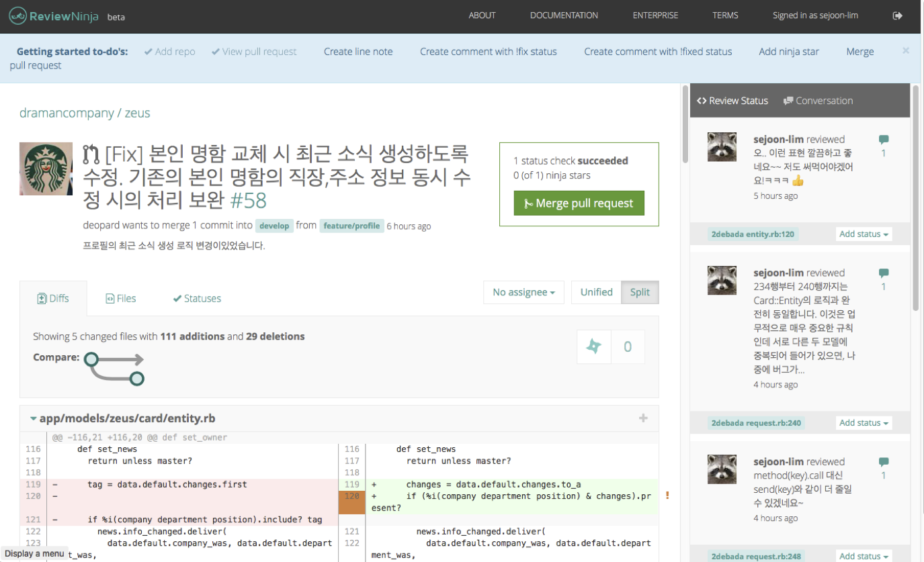
Task: Click the Add repo to-do
Action: click(x=169, y=52)
